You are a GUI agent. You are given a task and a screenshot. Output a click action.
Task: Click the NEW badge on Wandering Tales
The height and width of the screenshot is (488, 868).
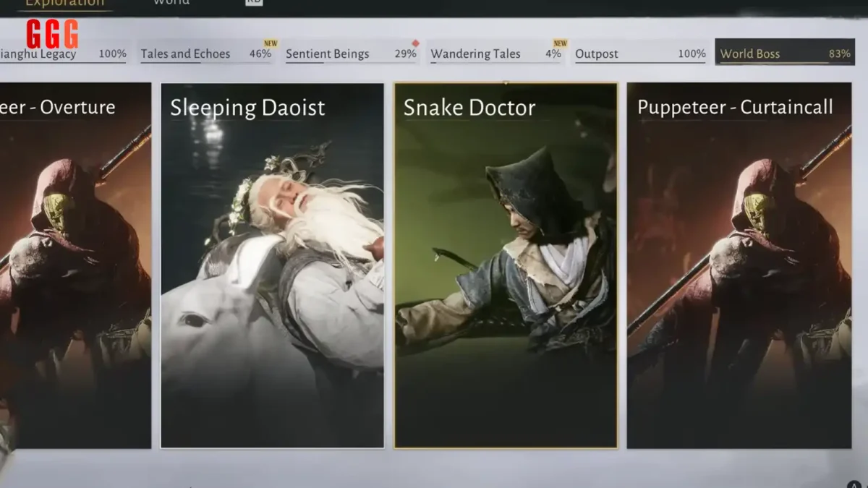point(558,43)
